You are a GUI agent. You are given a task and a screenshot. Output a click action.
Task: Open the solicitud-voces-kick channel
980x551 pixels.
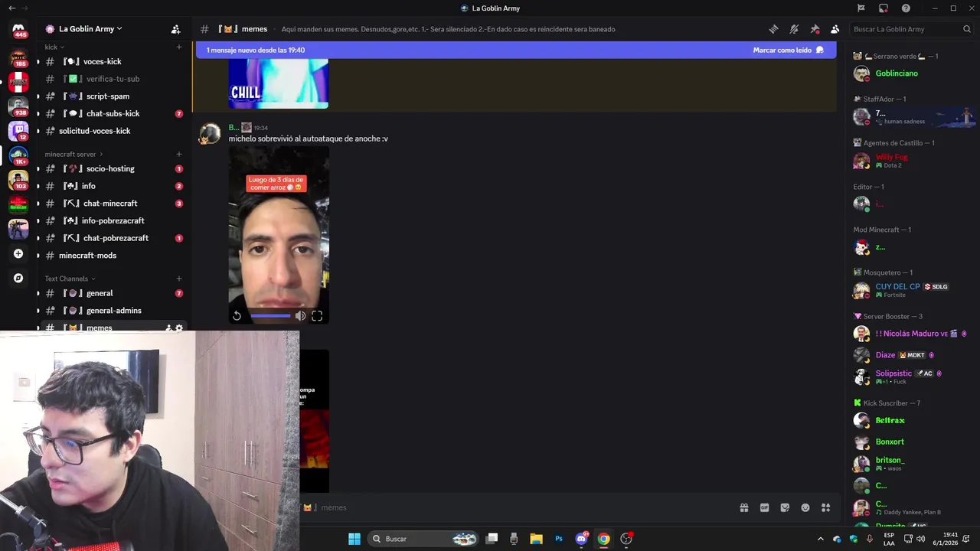(113, 131)
